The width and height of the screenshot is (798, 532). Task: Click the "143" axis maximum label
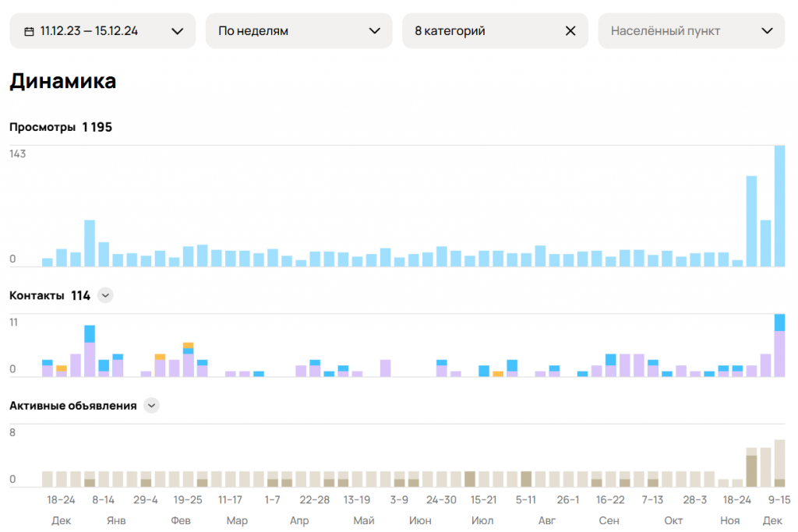pos(17,153)
